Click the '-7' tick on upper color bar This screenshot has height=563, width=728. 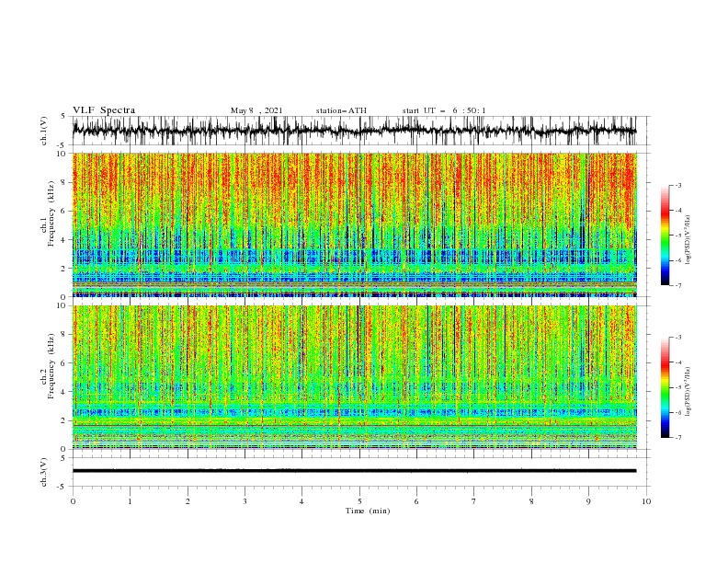pos(678,286)
